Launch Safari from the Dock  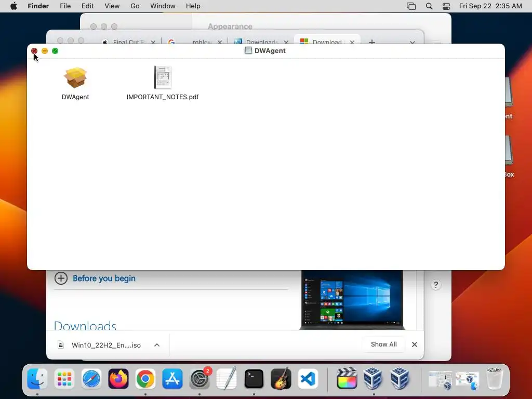[91, 379]
